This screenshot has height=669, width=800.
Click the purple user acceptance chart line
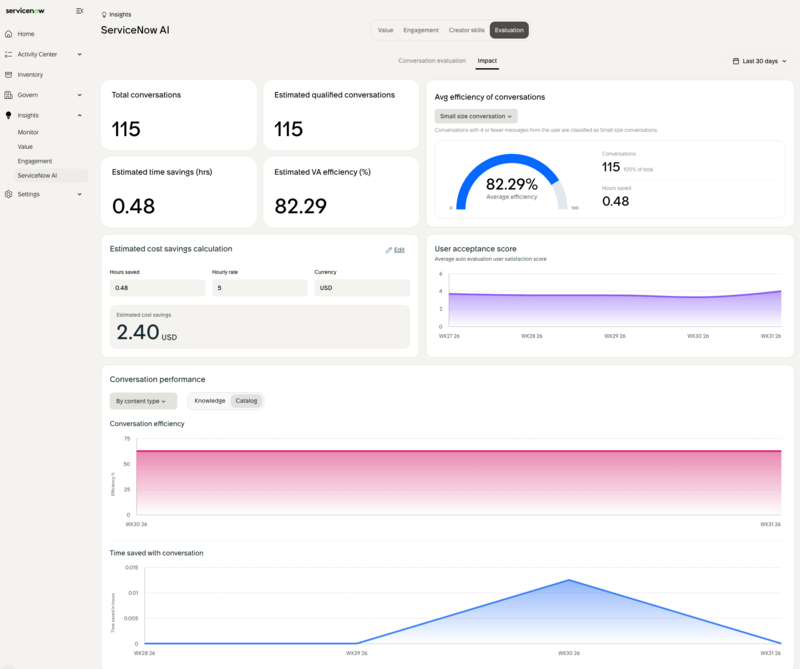pyautogui.click(x=614, y=295)
